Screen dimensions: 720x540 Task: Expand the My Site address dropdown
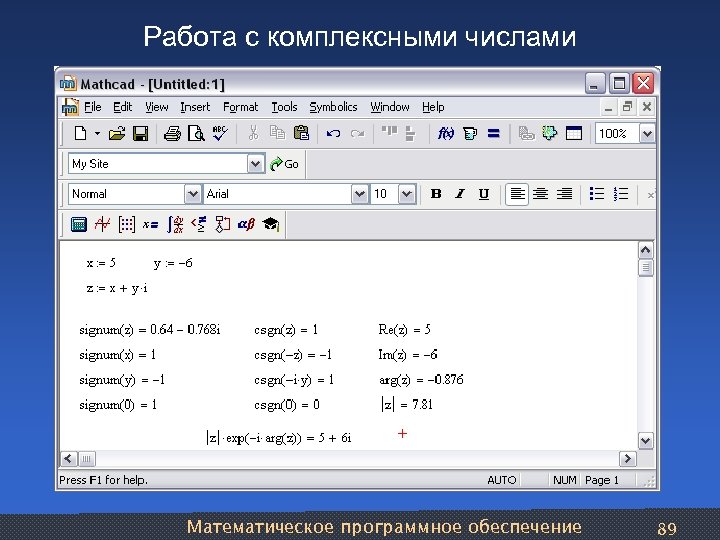(x=255, y=163)
